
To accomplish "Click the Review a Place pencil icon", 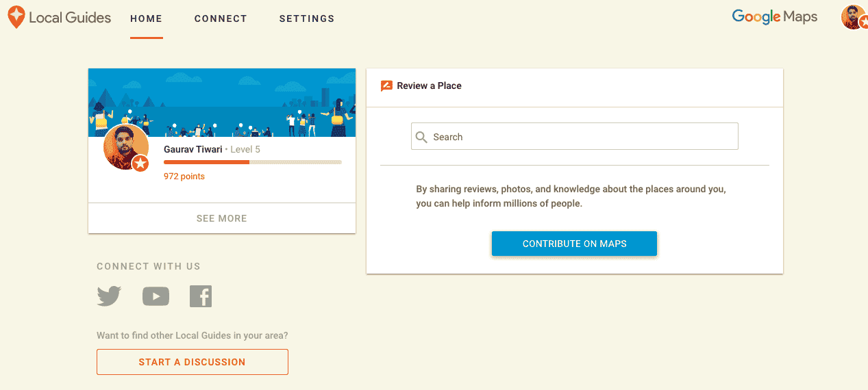I will [x=386, y=86].
